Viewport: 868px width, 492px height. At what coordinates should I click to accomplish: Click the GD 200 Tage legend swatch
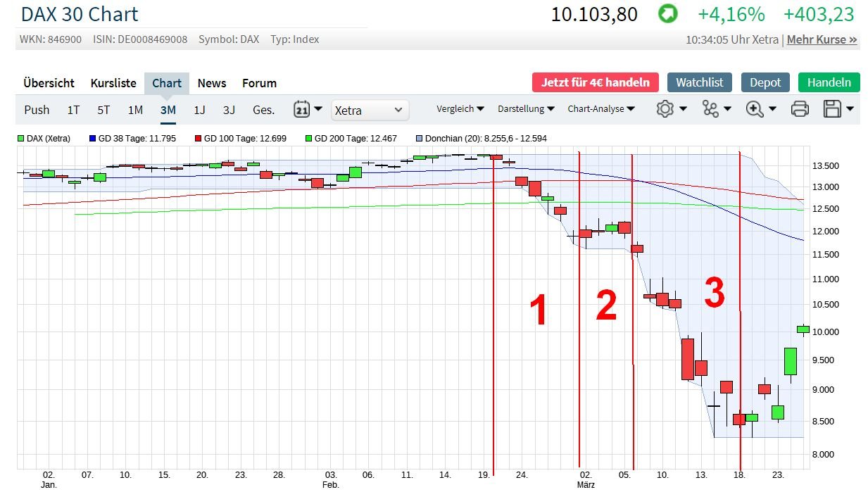pos(309,139)
